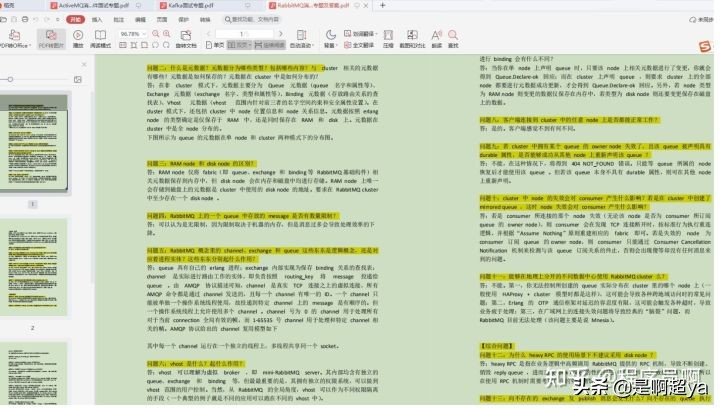Open 自动滚动 auto scroll
The image size is (720, 408).
(x=301, y=39)
